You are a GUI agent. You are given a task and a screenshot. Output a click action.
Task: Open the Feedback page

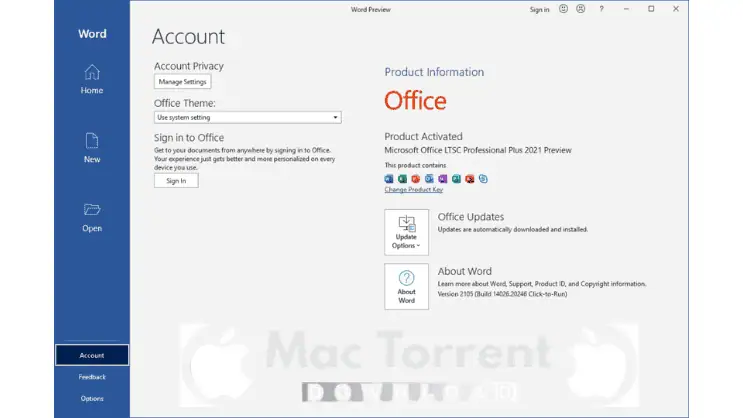pos(92,377)
